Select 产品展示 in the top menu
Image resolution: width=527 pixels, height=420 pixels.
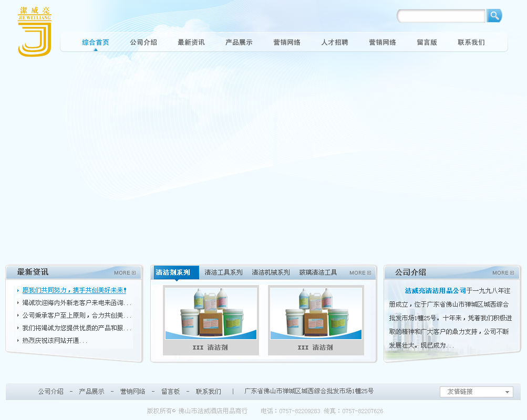[239, 43]
